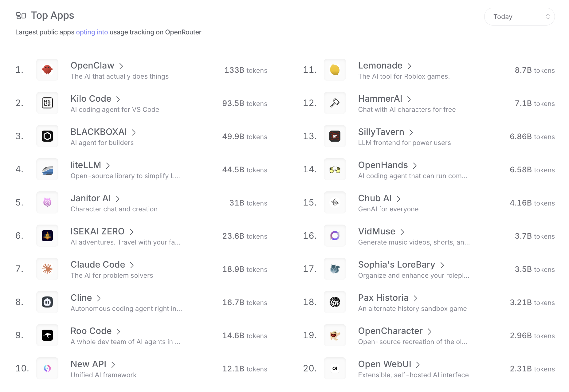Viewport: 569px width, 392px height.
Task: Click the OpenClaw red mascot icon
Action: [x=47, y=70]
